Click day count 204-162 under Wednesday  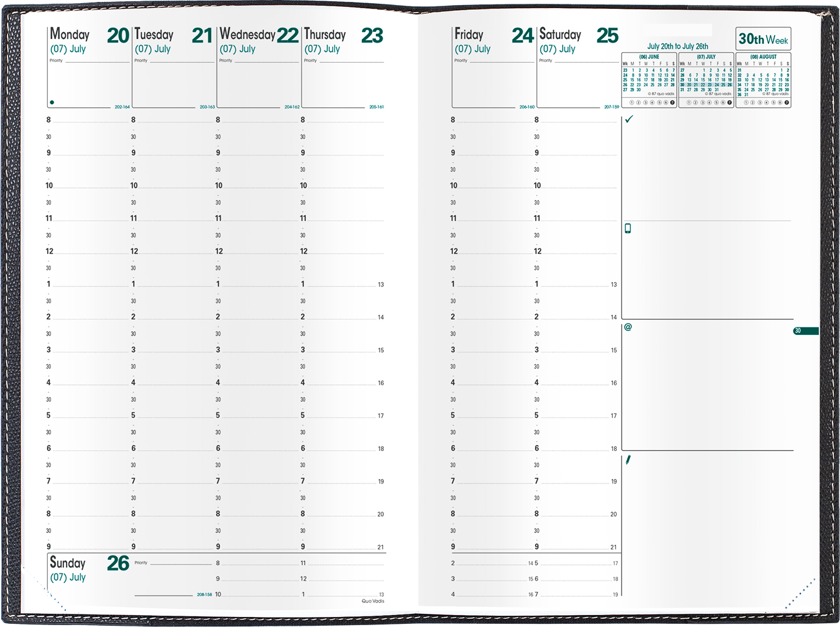coord(292,107)
